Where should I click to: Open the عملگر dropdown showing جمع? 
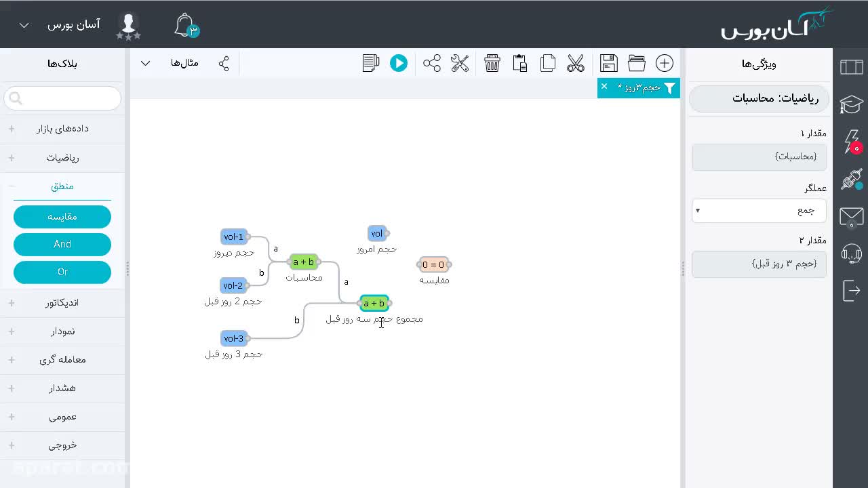point(759,210)
